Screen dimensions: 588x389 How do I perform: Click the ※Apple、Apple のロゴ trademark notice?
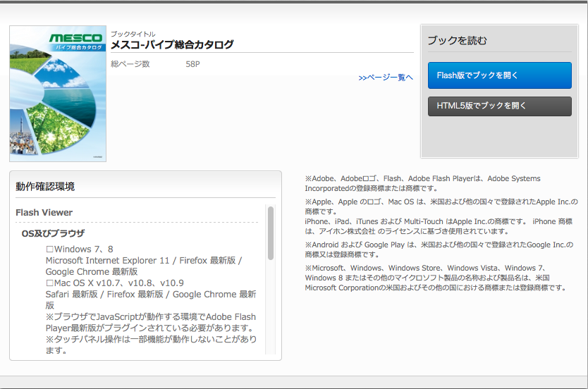[441, 206]
